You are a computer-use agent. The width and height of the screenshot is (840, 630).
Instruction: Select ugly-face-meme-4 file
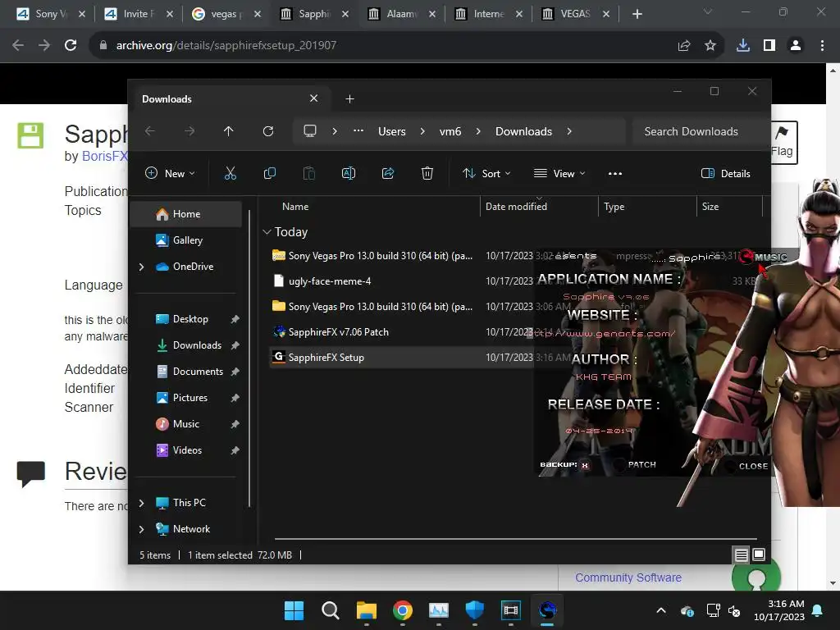click(x=330, y=281)
